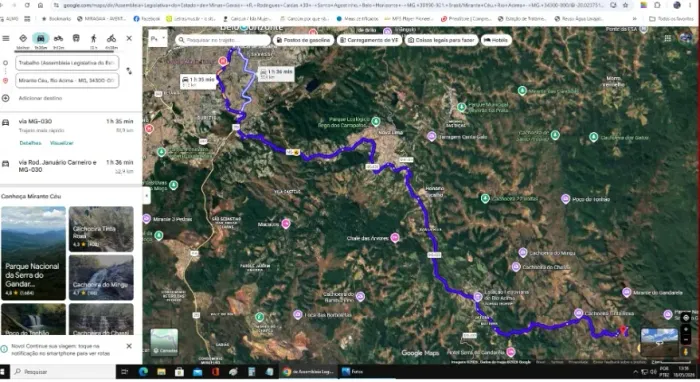Open Parque Nacional da Serra do Gandarela card
The image size is (700, 382).
tap(33, 253)
